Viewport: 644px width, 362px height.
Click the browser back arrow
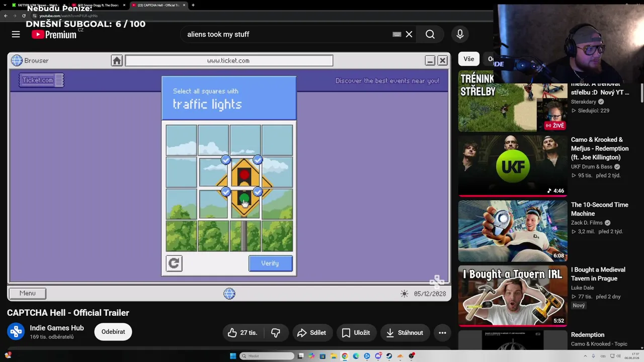[6, 16]
